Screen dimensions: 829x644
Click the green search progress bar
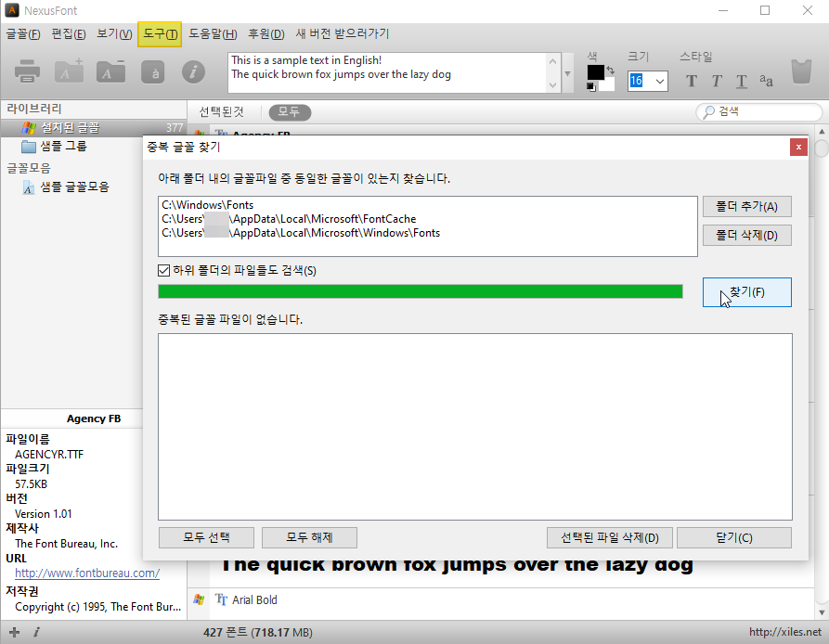421,291
